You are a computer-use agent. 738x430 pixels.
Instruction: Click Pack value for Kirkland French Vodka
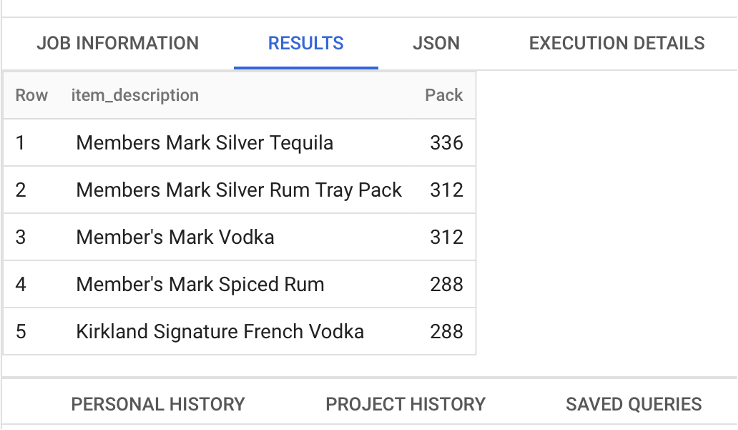click(446, 331)
